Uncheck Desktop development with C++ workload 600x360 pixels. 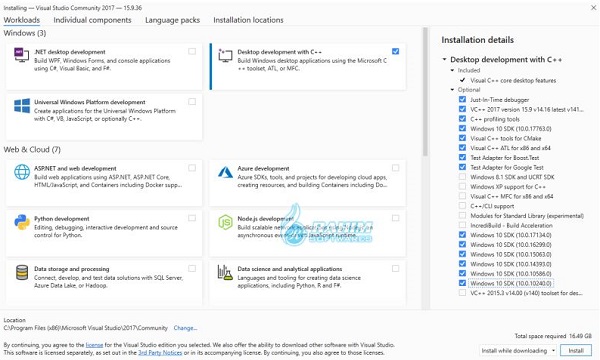396,51
